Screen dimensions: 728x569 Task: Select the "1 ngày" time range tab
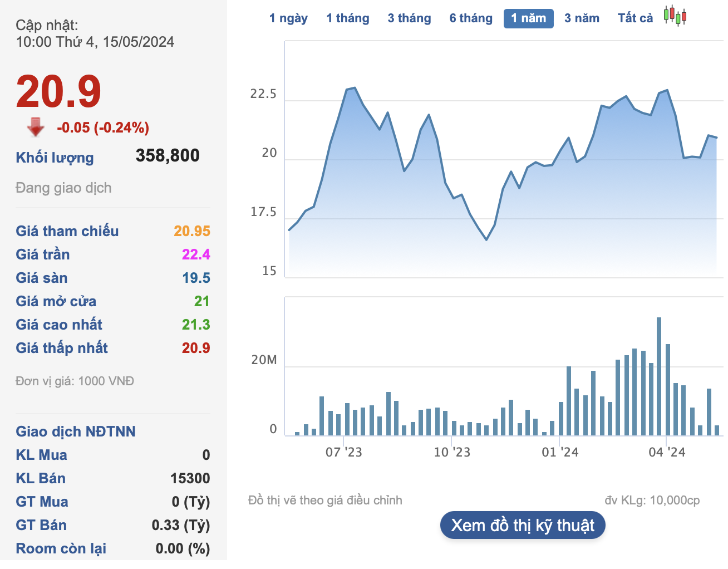coord(288,18)
